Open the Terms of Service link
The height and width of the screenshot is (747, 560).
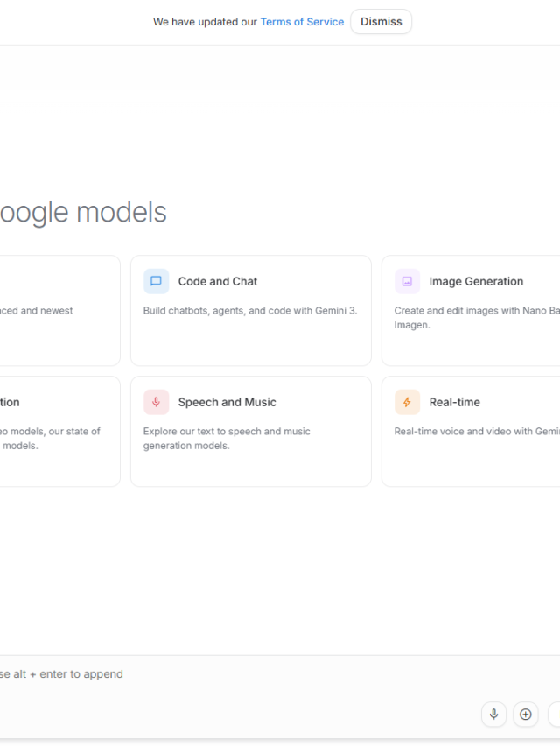tap(302, 22)
